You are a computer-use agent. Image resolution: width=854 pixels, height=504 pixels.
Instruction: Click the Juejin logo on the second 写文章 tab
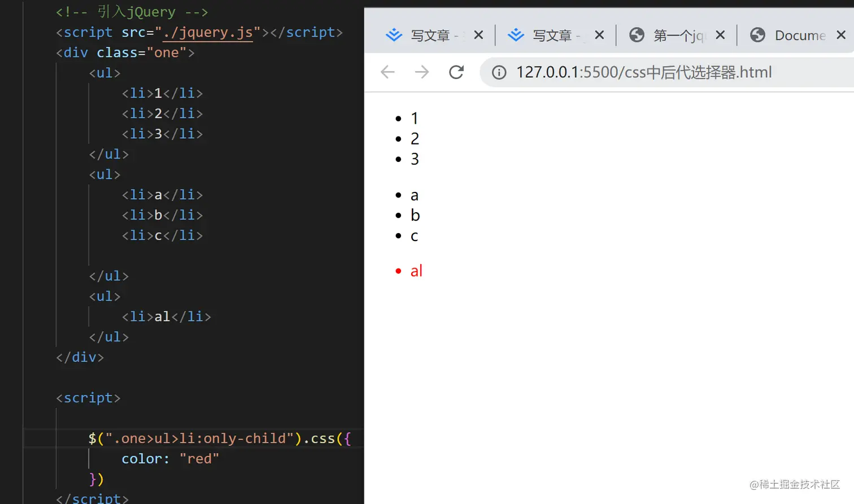tap(515, 35)
